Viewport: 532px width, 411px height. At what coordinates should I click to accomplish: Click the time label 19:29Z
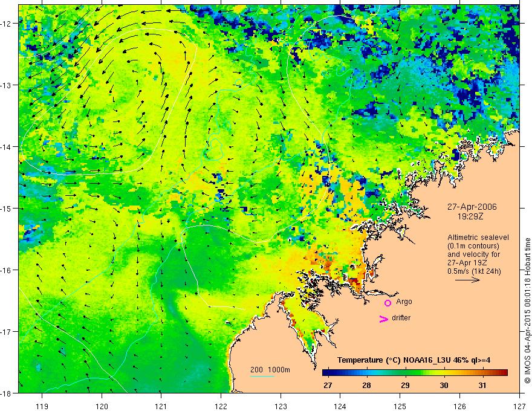[470, 216]
